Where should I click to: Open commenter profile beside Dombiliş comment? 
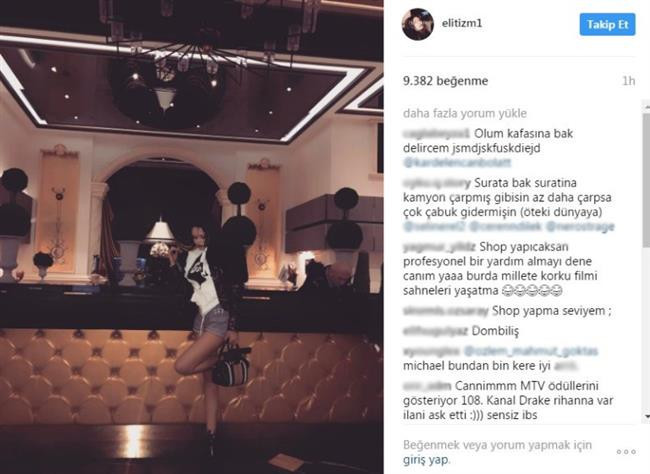(435, 331)
